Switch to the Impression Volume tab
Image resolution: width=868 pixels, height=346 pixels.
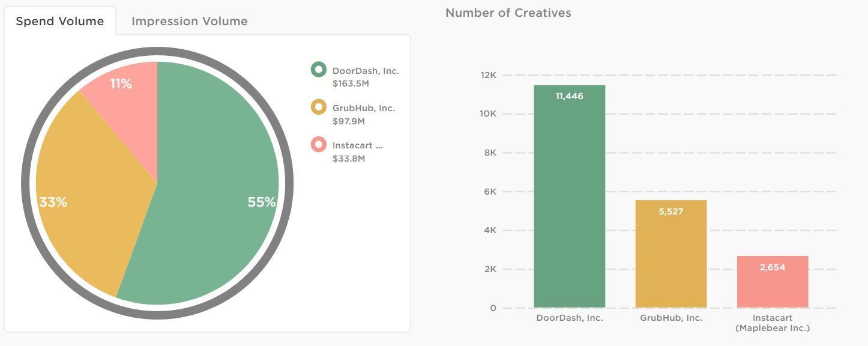click(189, 22)
